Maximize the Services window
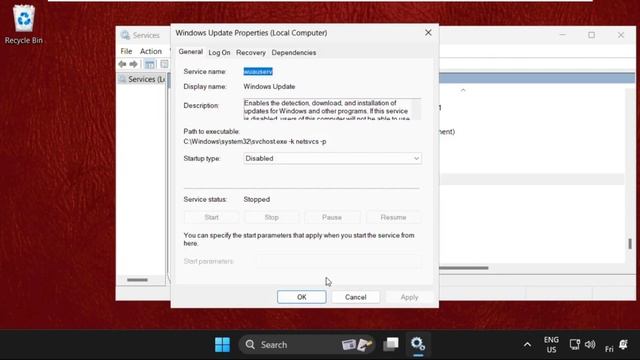Screen dimensions: 640x360 tap(591, 35)
